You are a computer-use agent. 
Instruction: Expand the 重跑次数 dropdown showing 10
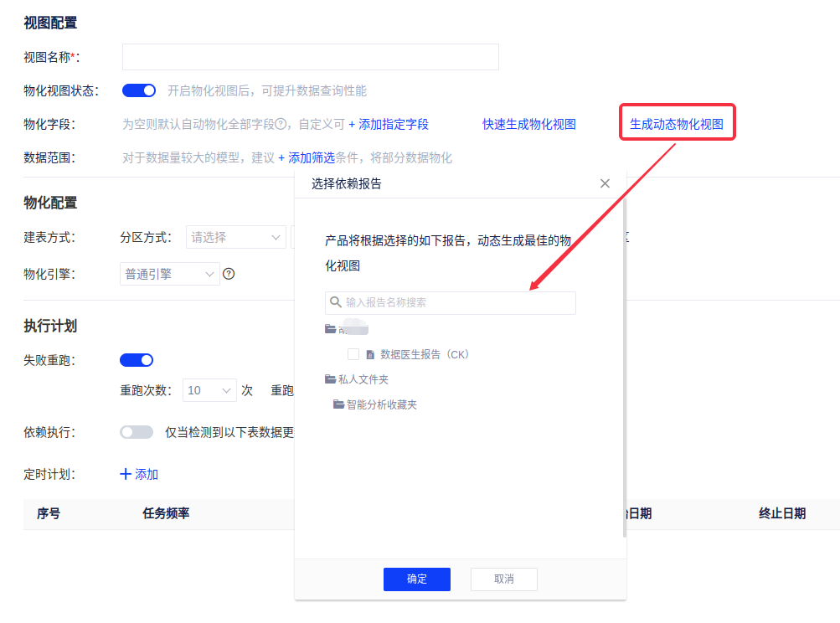coord(209,390)
